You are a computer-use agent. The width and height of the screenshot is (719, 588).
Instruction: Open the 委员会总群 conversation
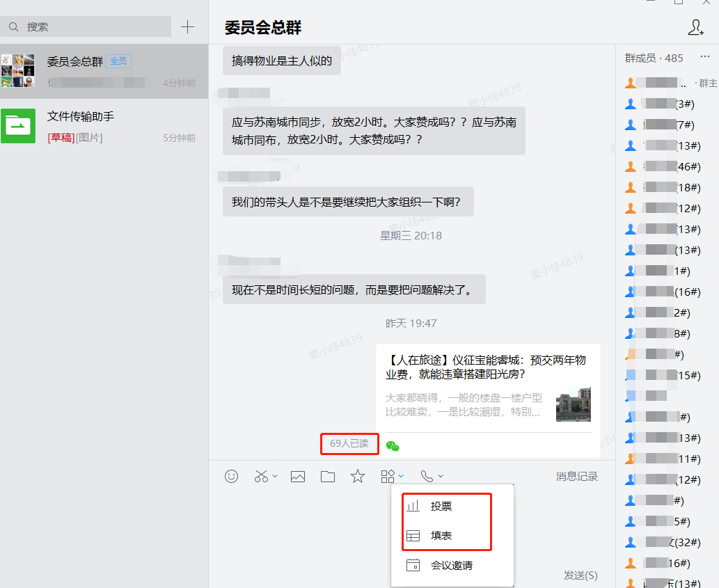tap(104, 71)
